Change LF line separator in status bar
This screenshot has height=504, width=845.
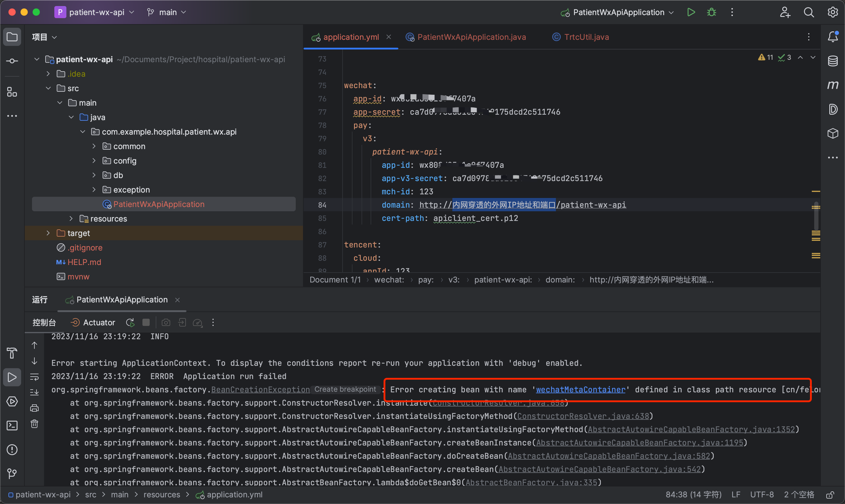pyautogui.click(x=736, y=495)
